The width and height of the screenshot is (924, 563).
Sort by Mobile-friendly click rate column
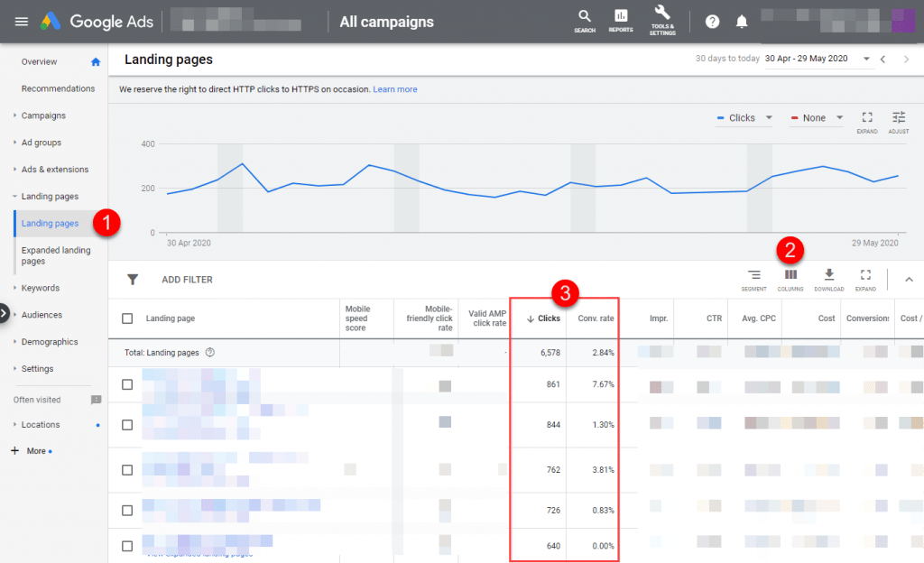click(x=430, y=318)
